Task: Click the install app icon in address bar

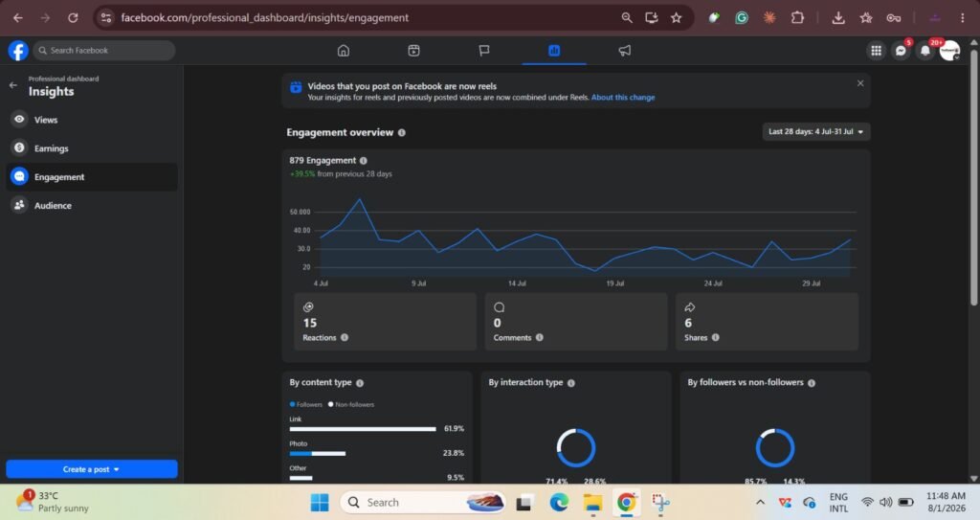Action: pyautogui.click(x=651, y=17)
